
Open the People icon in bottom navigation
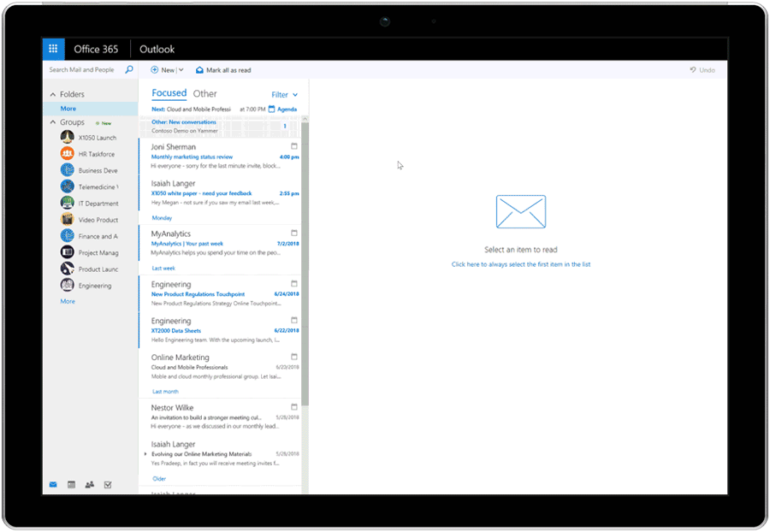click(x=90, y=484)
